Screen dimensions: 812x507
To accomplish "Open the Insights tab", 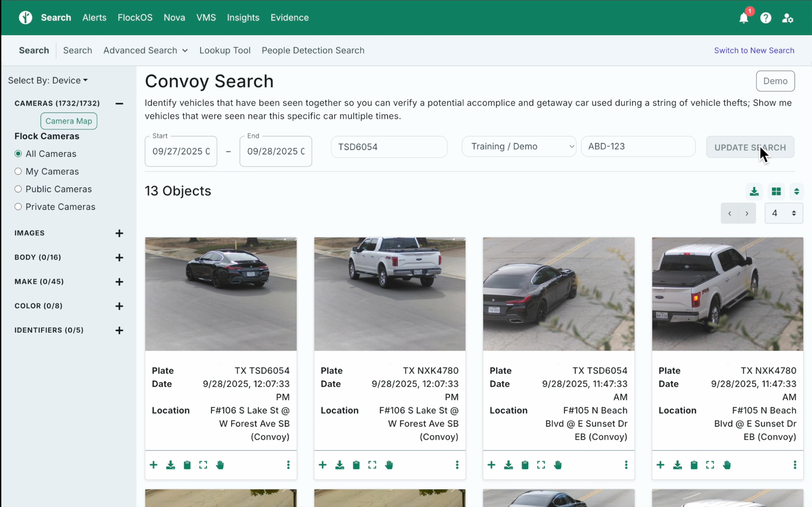I will (x=243, y=18).
